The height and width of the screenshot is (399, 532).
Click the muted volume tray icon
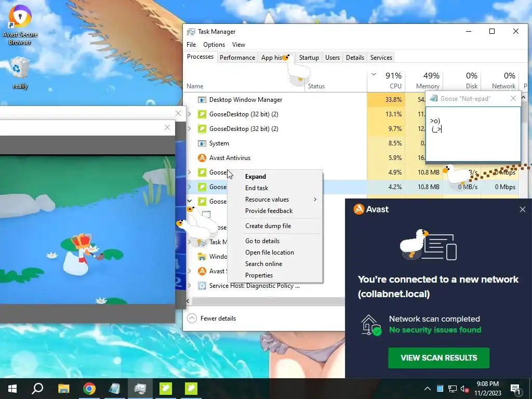coord(464,389)
